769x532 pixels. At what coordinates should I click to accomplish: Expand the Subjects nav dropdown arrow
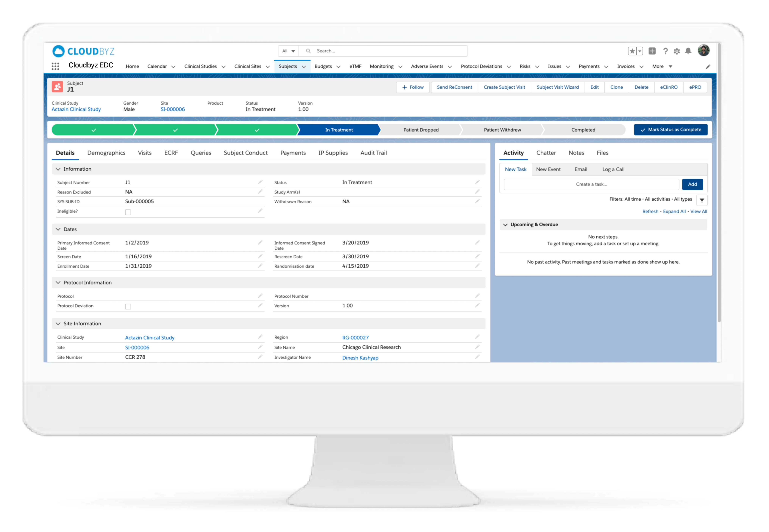pos(304,67)
